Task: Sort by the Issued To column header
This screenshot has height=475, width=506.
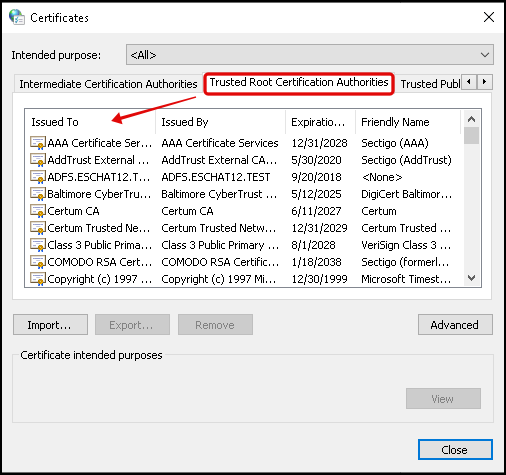Action: pyautogui.click(x=90, y=122)
